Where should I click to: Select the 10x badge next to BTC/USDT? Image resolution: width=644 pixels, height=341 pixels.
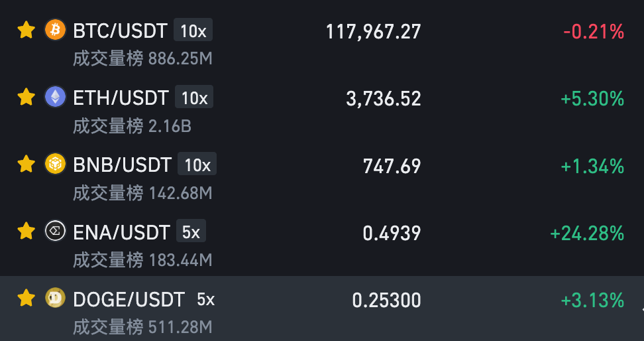[x=193, y=30]
